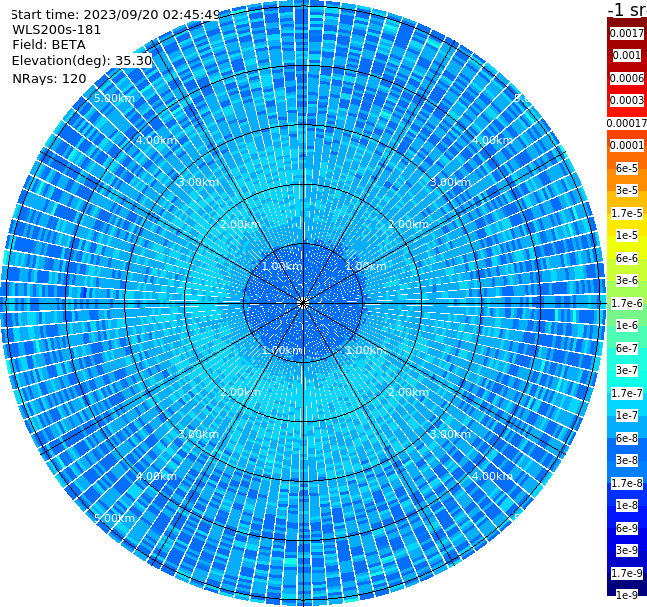Image resolution: width=647 pixels, height=607 pixels.
Task: Select the upper-right "1.00km" ring label
Action: point(366,266)
